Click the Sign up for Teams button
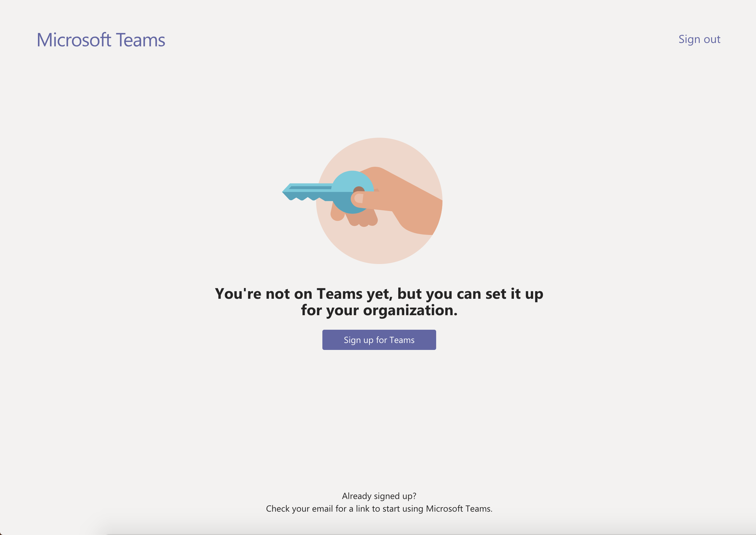Viewport: 756px width, 535px height. coord(379,340)
